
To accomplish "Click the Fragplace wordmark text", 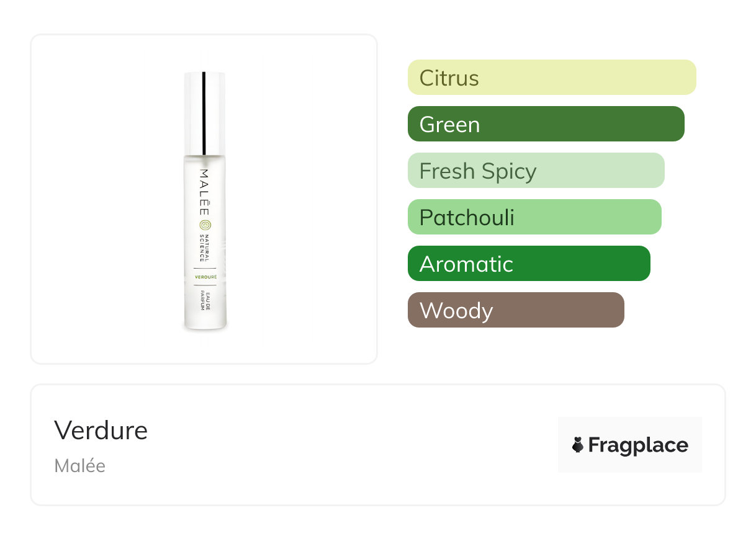I will click(x=638, y=445).
